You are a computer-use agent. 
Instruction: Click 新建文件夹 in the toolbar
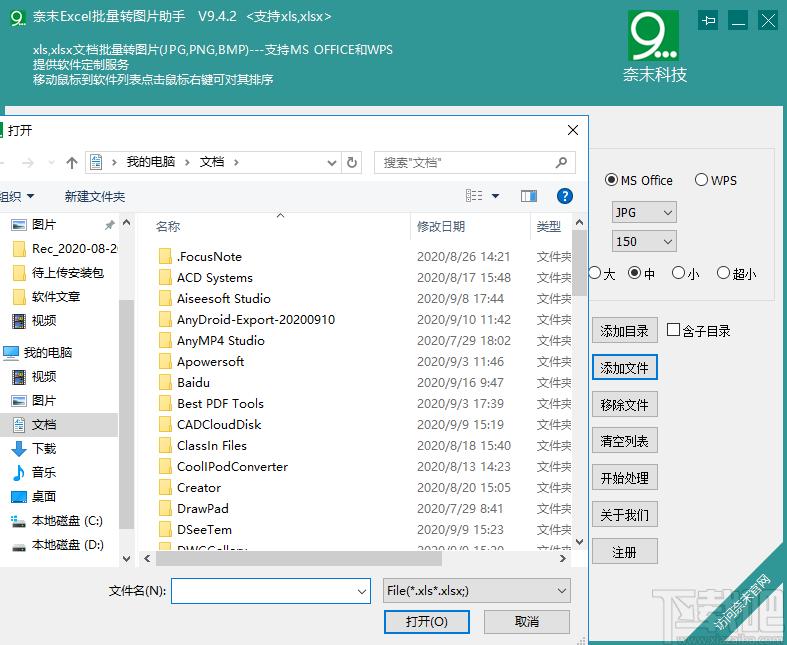pyautogui.click(x=95, y=196)
